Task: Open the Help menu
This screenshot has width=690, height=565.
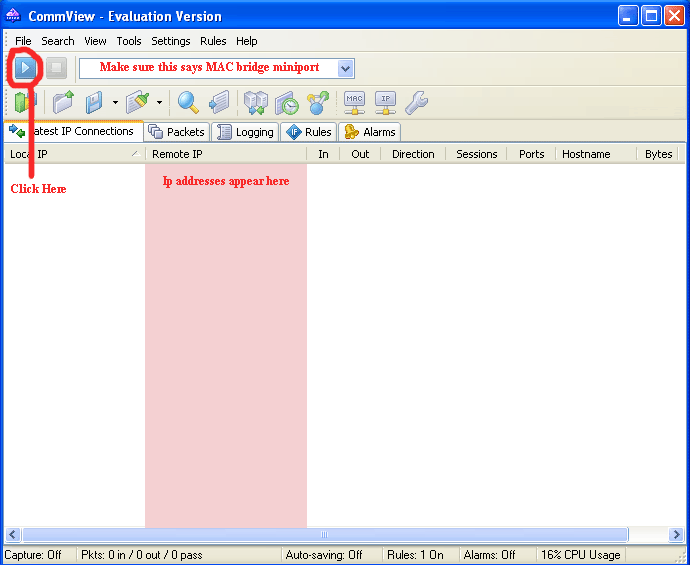Action: point(246,41)
